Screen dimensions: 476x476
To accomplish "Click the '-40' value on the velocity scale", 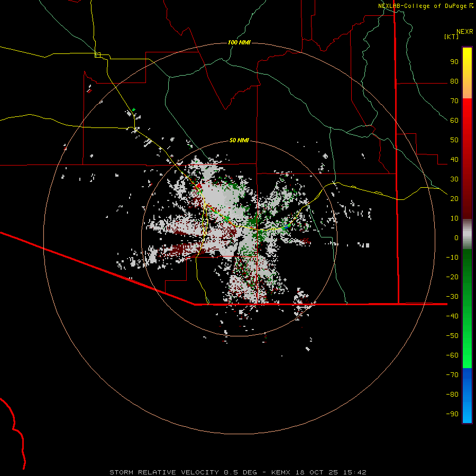I will pyautogui.click(x=452, y=316).
